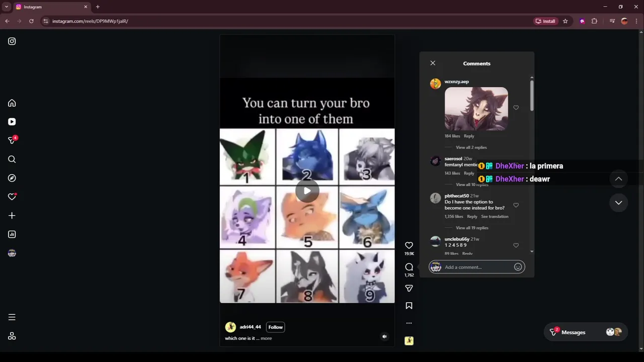Like the reel with heart icon
Image resolution: width=644 pixels, height=362 pixels.
[409, 245]
